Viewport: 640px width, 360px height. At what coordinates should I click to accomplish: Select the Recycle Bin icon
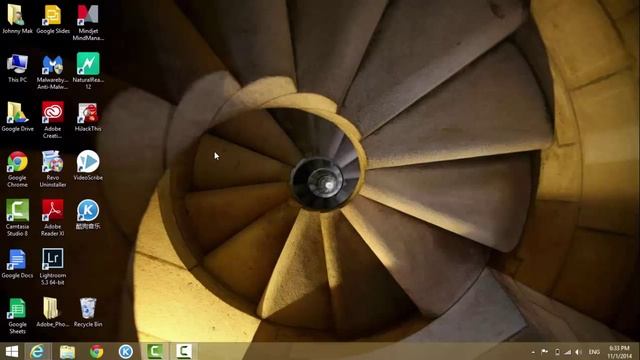[88, 312]
